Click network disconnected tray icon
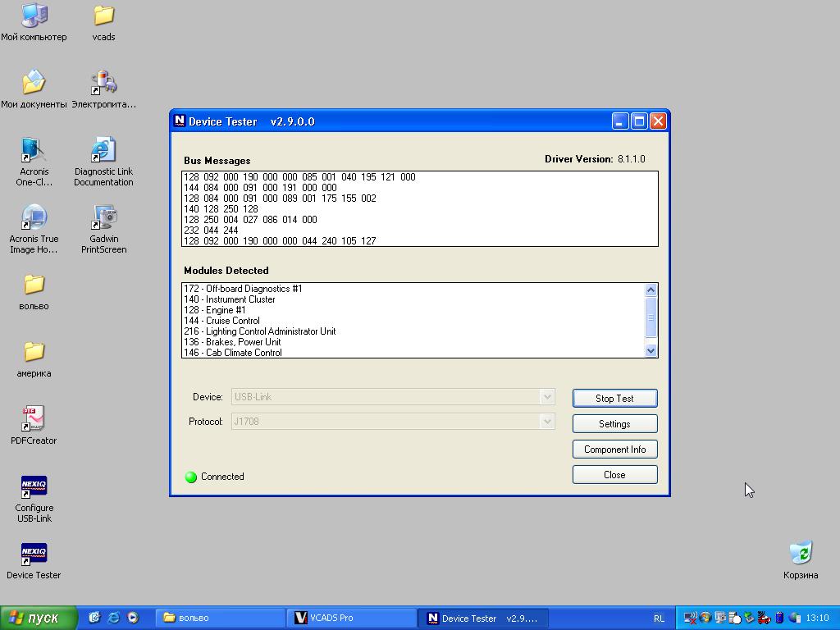 (x=690, y=619)
